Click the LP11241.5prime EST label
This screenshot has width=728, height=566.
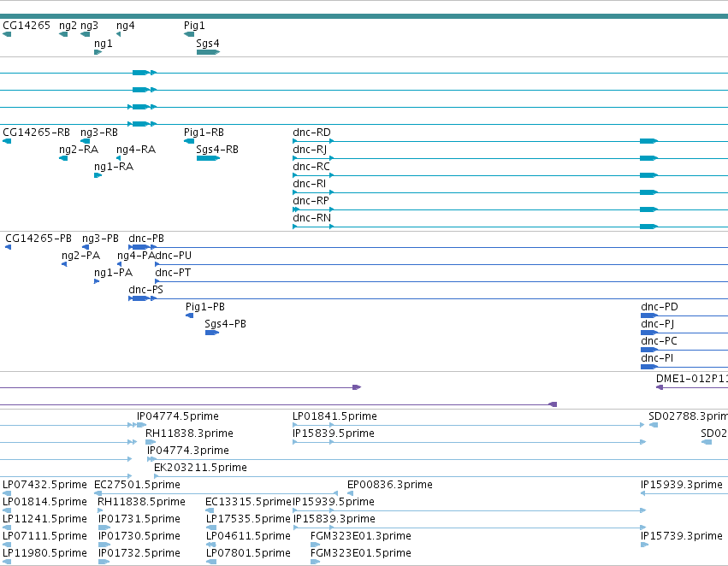pos(44,519)
